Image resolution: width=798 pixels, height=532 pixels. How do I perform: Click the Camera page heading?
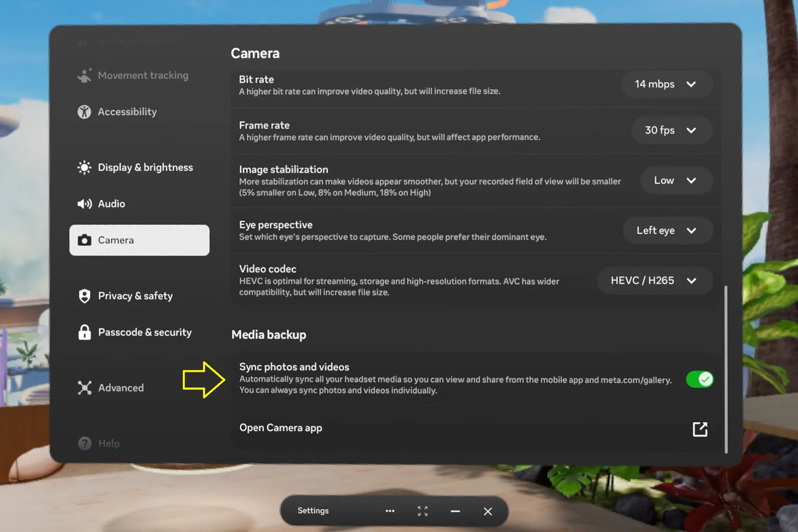[x=255, y=54]
